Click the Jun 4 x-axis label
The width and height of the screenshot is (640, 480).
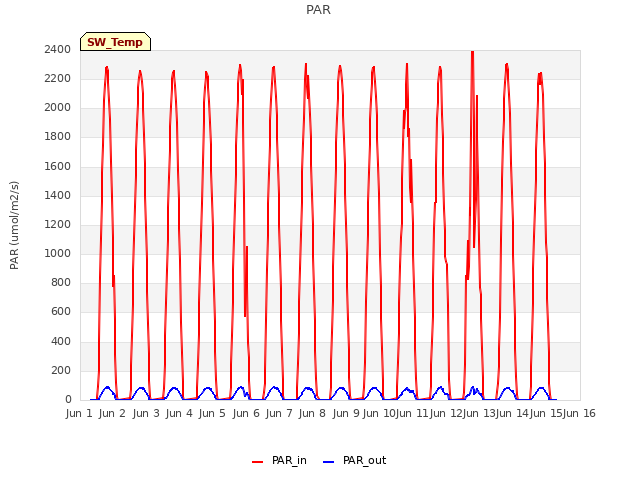coord(179,414)
